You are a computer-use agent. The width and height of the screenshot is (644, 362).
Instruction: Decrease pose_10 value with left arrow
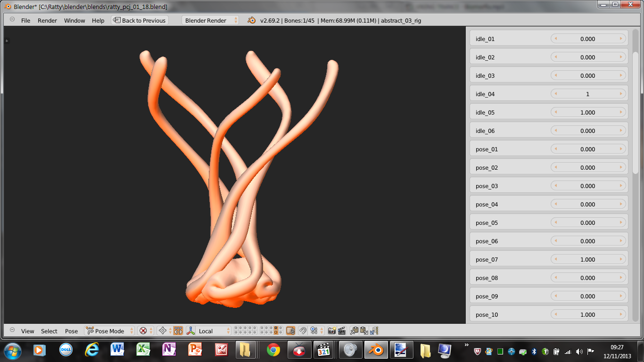(x=556, y=314)
